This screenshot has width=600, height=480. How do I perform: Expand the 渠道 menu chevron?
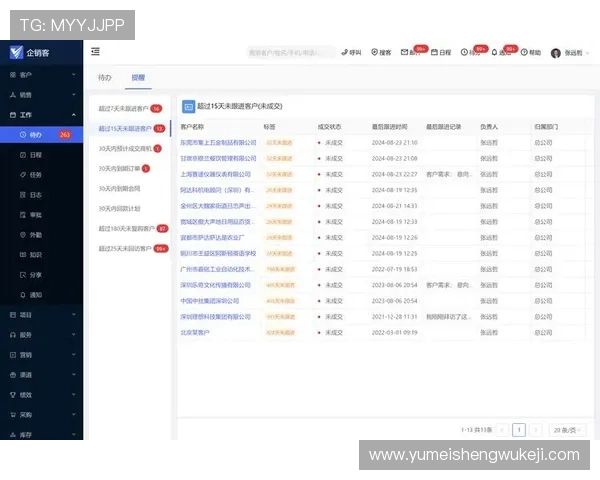(x=73, y=375)
